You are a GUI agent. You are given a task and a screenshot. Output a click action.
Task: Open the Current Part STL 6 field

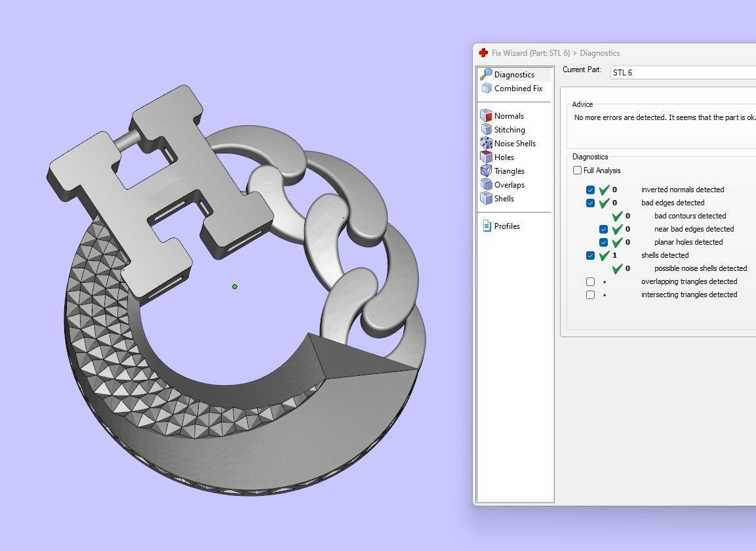(683, 72)
